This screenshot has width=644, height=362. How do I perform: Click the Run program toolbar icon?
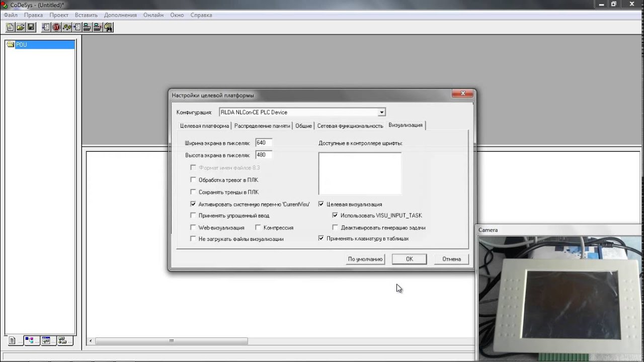point(46,27)
